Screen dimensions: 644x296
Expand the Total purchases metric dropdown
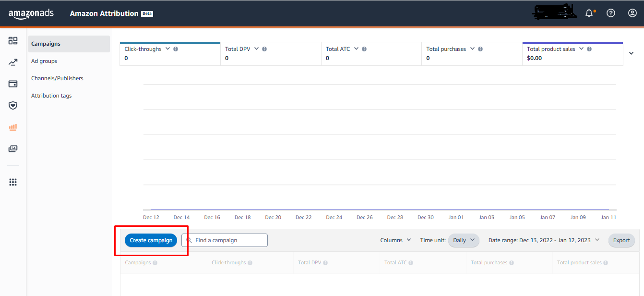472,49
